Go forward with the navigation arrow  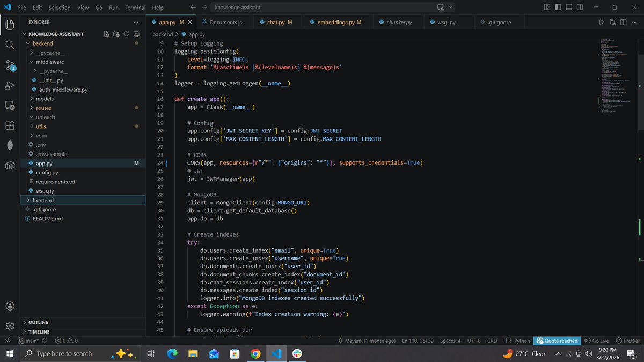(204, 8)
